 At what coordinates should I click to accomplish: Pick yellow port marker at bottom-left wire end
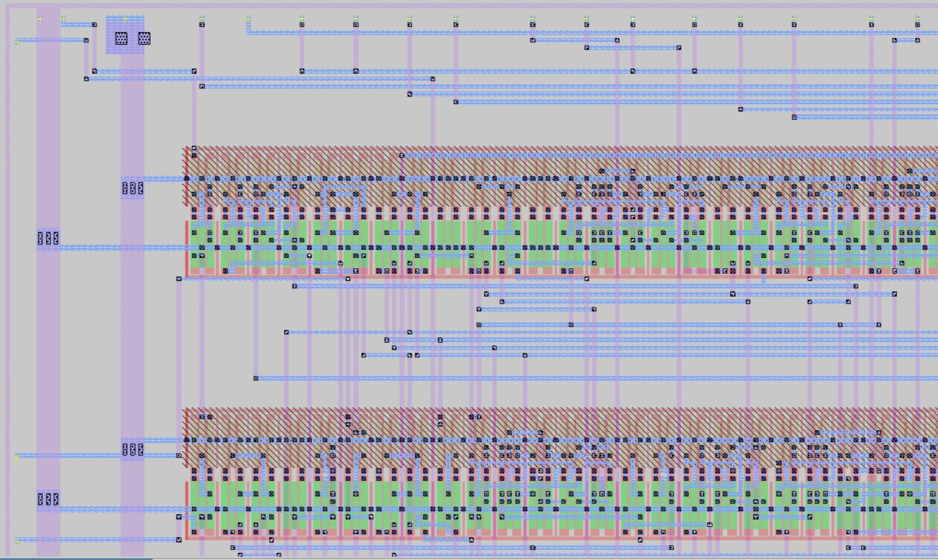[17, 542]
